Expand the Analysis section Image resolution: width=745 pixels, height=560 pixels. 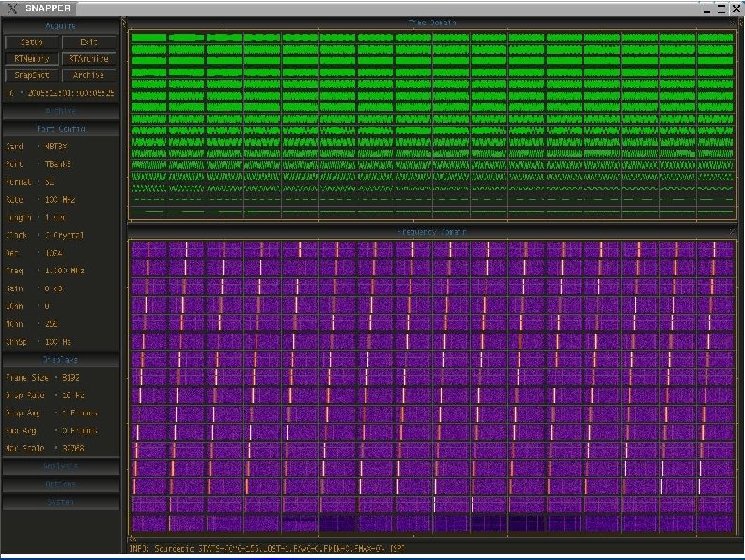click(x=61, y=466)
